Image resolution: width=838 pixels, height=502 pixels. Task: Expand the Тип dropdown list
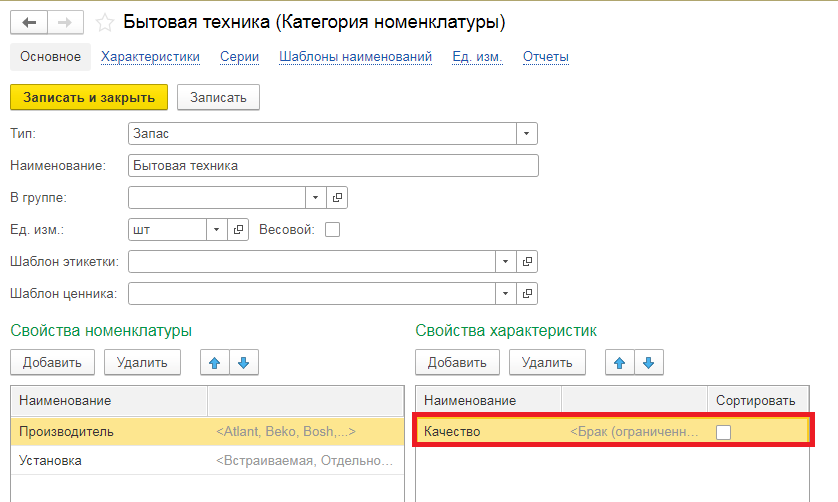point(526,134)
